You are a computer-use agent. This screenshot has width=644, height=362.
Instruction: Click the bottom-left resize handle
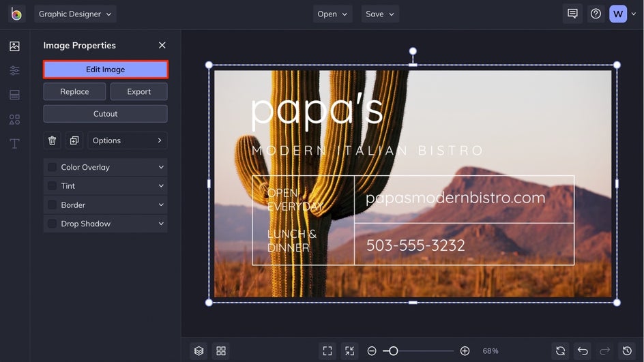click(209, 303)
